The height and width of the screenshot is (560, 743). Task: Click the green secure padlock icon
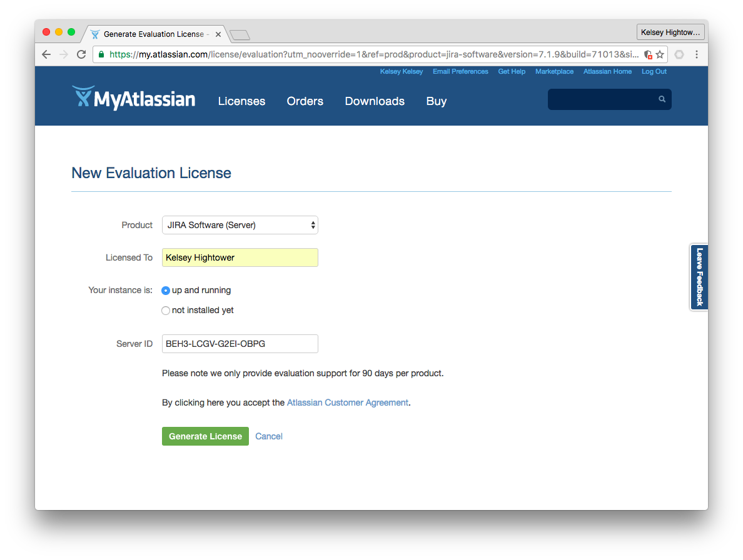point(101,54)
